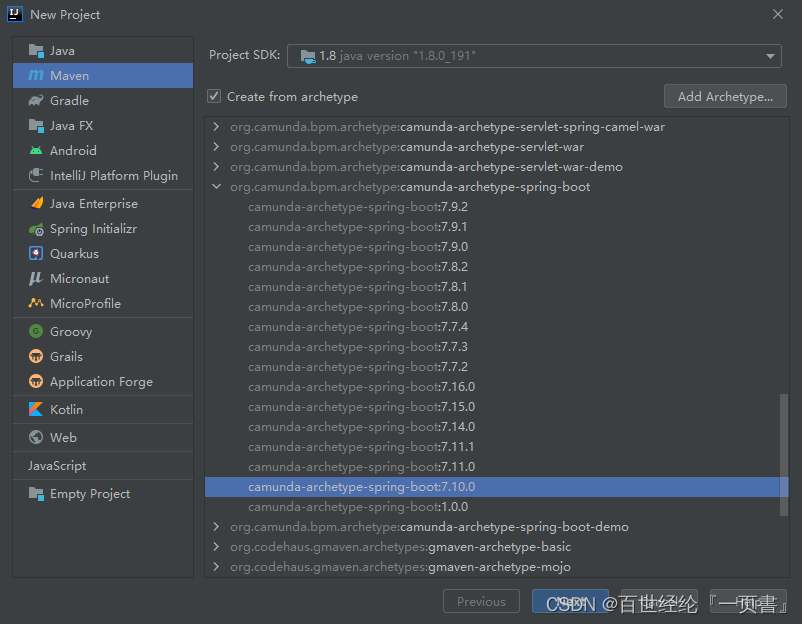The height and width of the screenshot is (624, 802).
Task: Click the MicroProfile icon
Action: pos(36,303)
